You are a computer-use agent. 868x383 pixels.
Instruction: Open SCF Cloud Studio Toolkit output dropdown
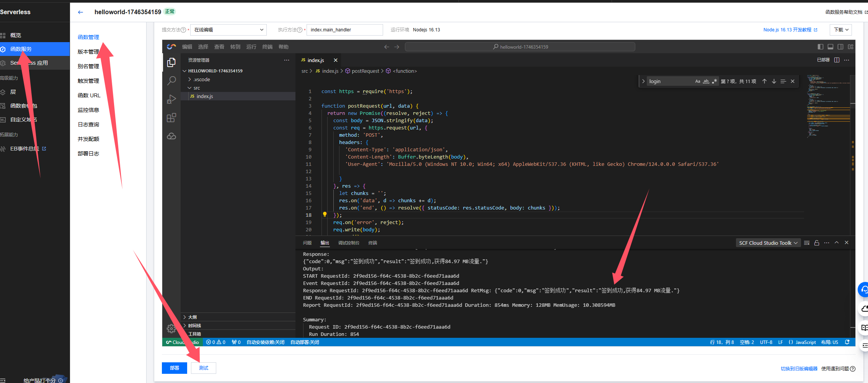pyautogui.click(x=768, y=243)
